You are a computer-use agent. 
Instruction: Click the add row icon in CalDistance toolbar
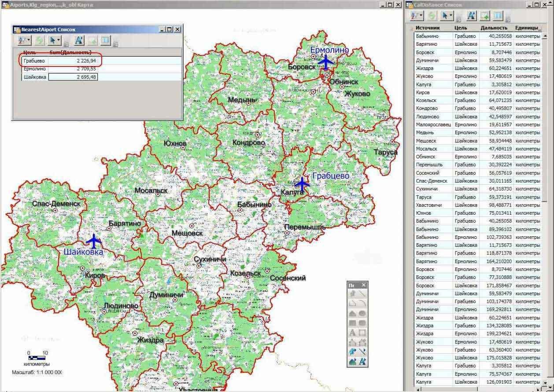pyautogui.click(x=485, y=16)
